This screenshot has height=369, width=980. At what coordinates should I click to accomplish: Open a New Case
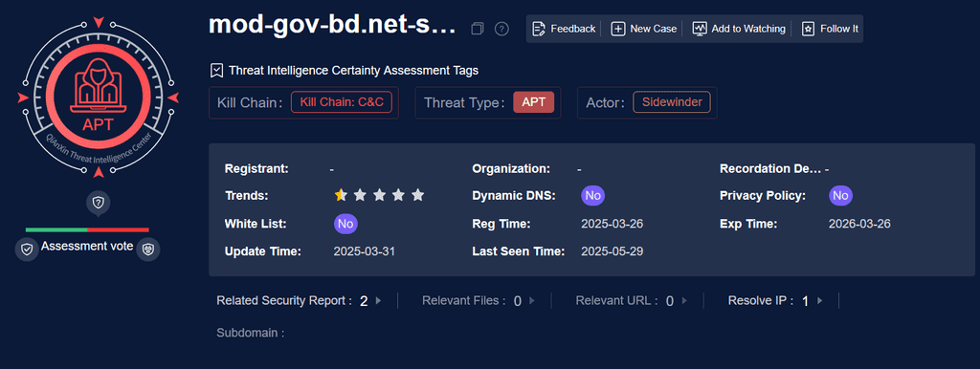click(644, 29)
